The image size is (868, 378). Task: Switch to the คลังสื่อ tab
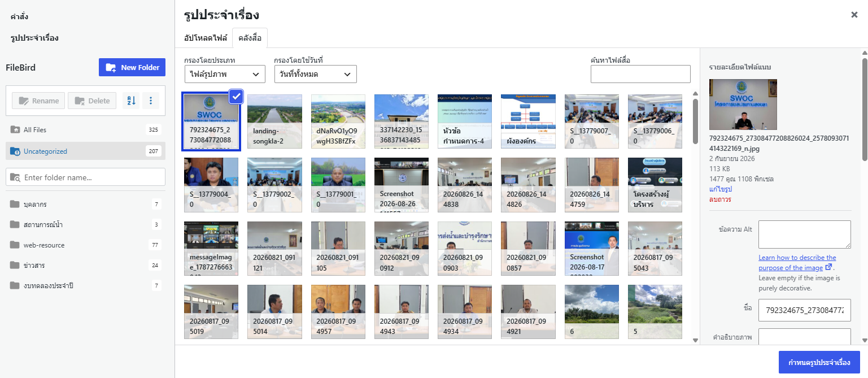[250, 38]
